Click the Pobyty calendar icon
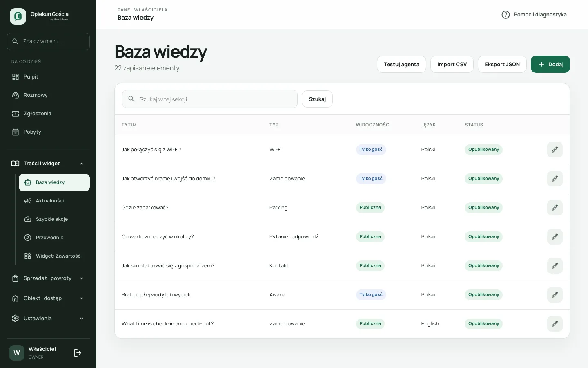The height and width of the screenshot is (368, 588). 16,132
